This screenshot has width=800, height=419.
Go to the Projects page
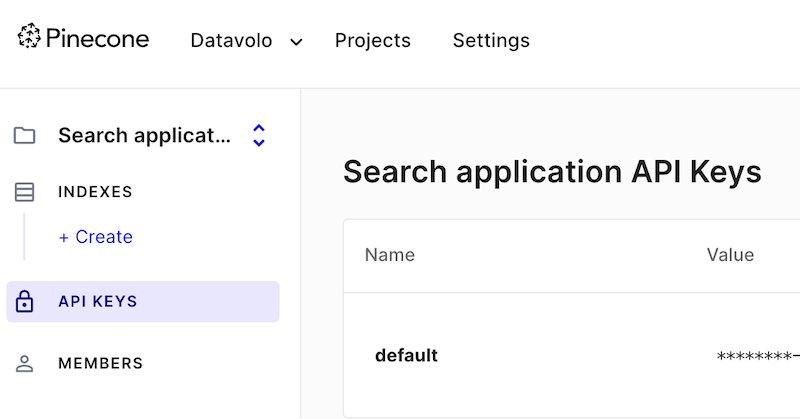372,40
